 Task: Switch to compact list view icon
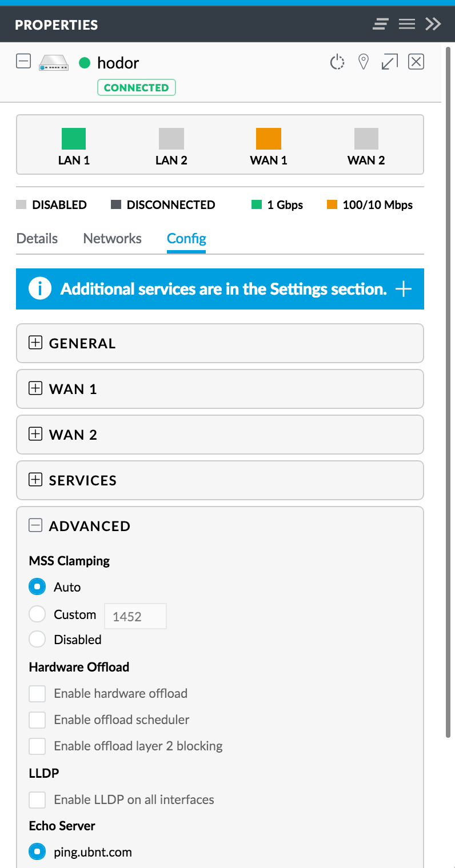[381, 24]
